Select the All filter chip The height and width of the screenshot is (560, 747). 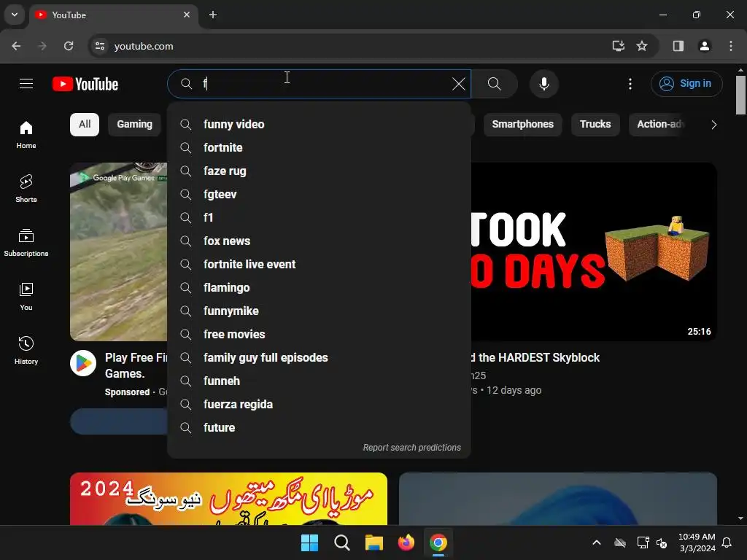click(x=85, y=124)
